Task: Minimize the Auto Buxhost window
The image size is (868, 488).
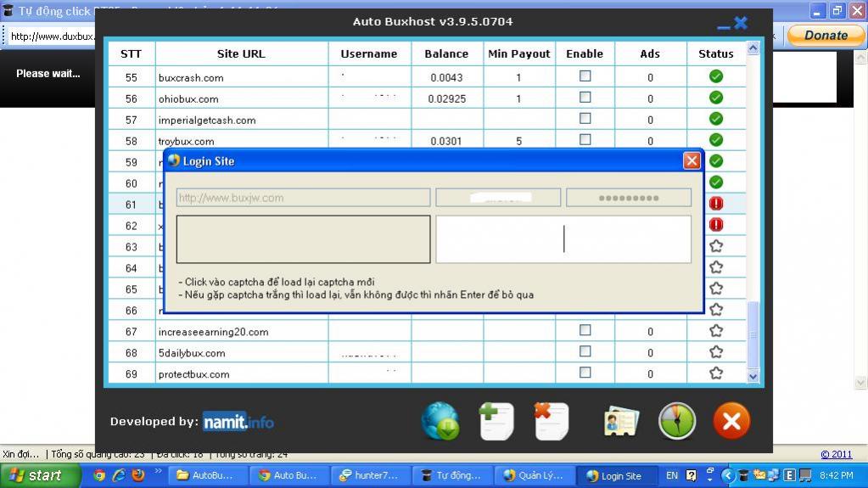Action: 724,26
